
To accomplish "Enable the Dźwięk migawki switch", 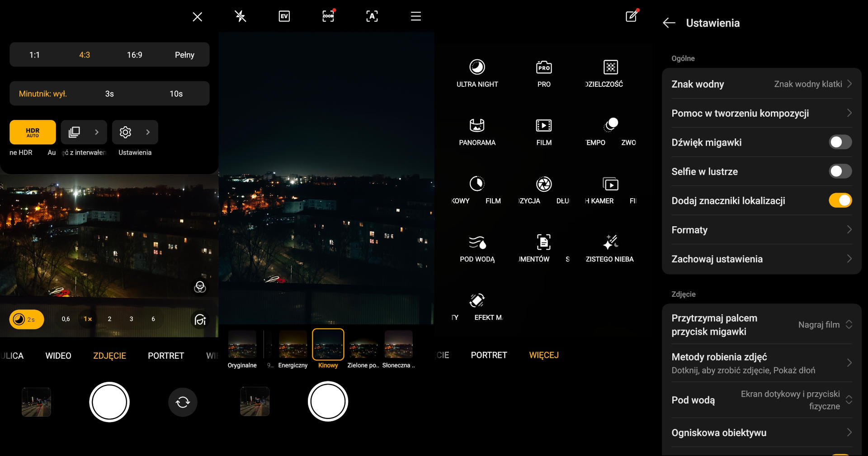I will pos(840,142).
